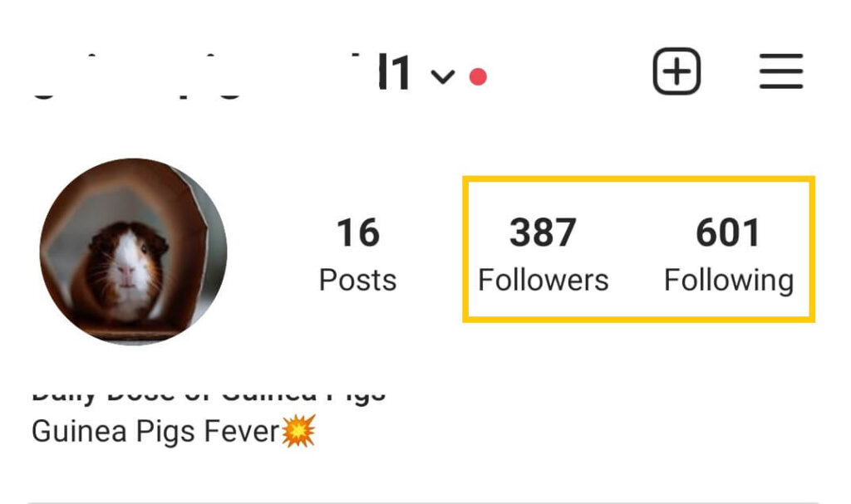
Task: Click the explosion emoji in the bio
Action: (x=298, y=431)
